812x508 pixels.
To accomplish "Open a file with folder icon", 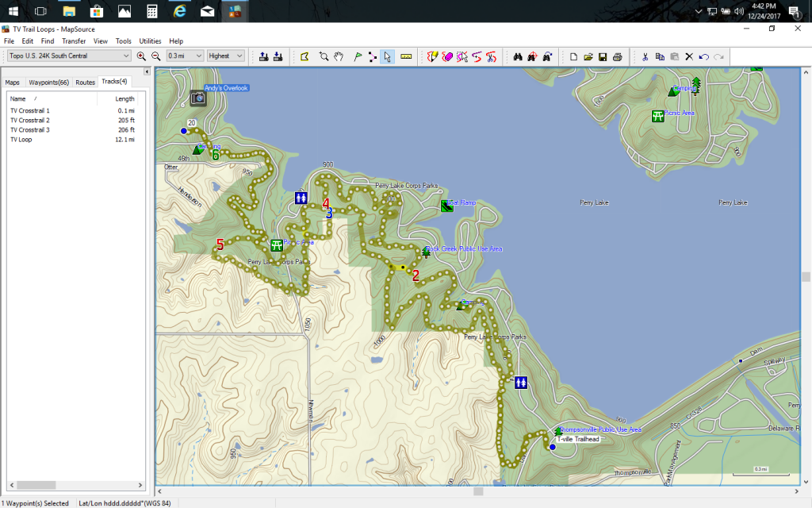I will point(588,56).
